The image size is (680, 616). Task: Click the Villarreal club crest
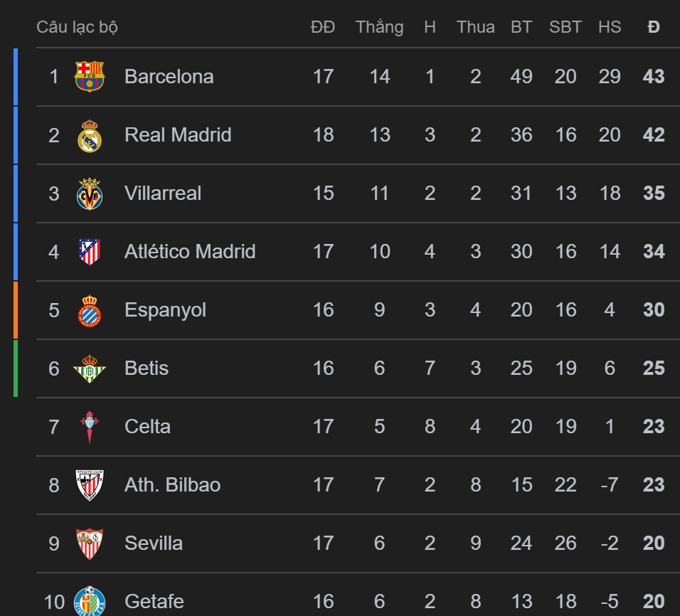click(90, 193)
